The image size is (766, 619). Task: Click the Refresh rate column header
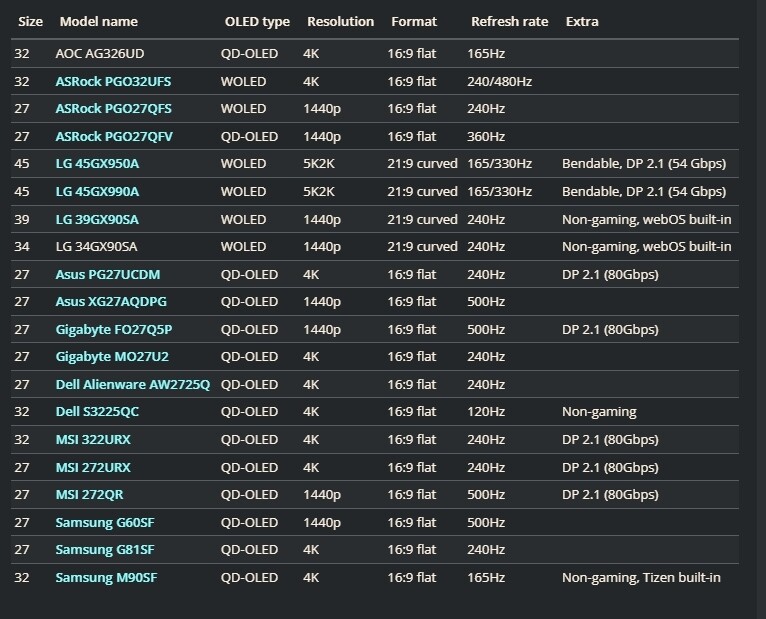pyautogui.click(x=509, y=21)
